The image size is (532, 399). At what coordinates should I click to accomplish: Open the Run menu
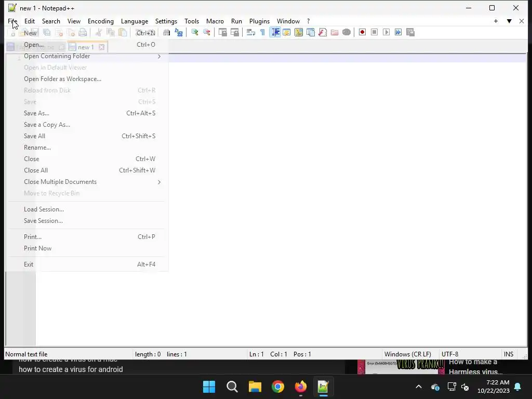pos(236,21)
